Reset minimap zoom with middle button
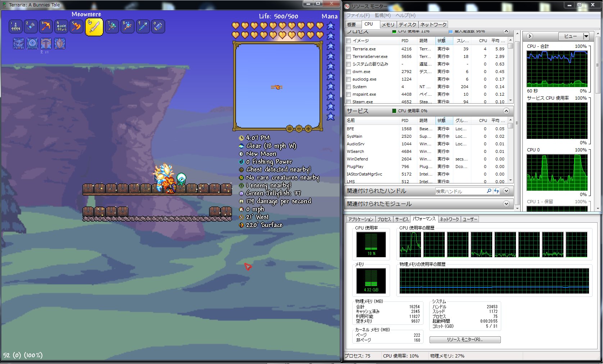 point(299,129)
